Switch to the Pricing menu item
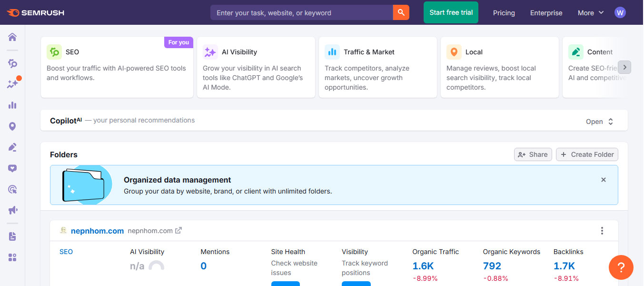The width and height of the screenshot is (644, 286). [504, 13]
